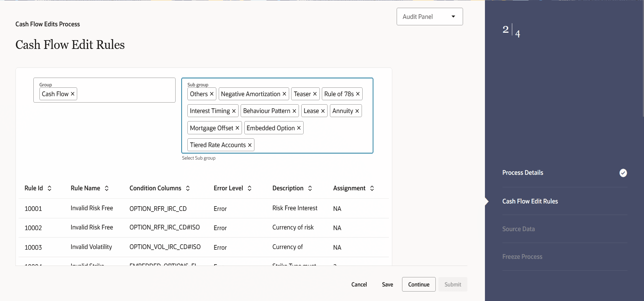Remove the Negative Amortization chip
Screen dimensions: 644x301
284,94
